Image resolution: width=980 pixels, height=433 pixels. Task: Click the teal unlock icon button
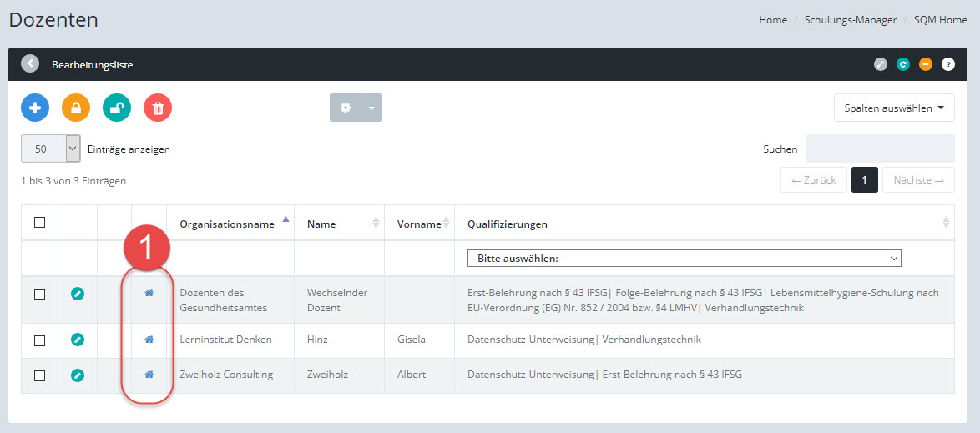pyautogui.click(x=117, y=108)
